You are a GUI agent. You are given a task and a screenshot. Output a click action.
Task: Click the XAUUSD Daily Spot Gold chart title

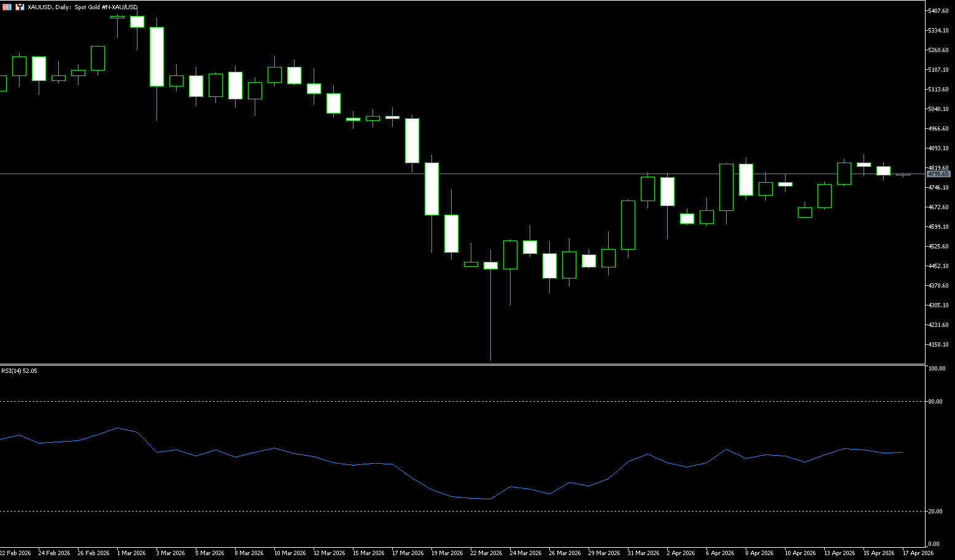pyautogui.click(x=83, y=7)
